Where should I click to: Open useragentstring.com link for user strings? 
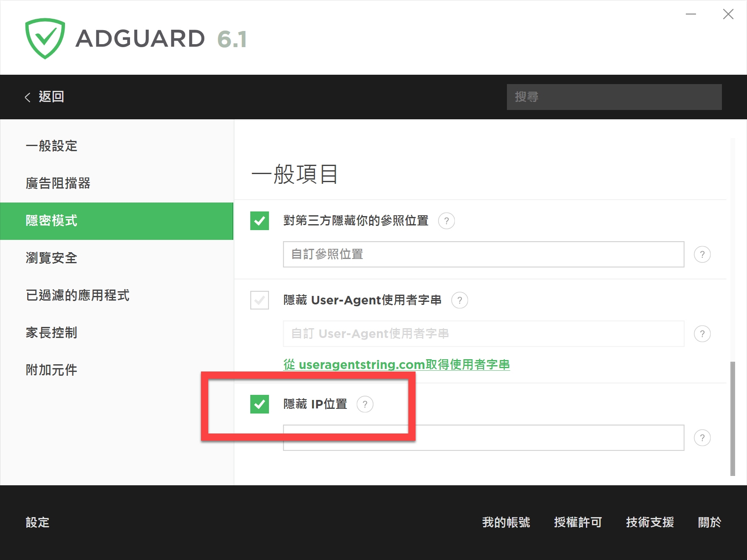click(x=396, y=364)
